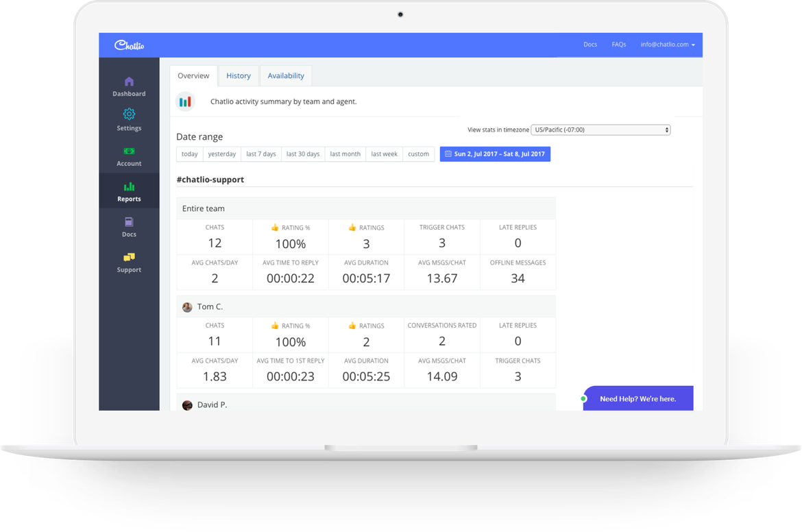The height and width of the screenshot is (532, 802).
Task: Select the today date filter
Action: pos(189,154)
